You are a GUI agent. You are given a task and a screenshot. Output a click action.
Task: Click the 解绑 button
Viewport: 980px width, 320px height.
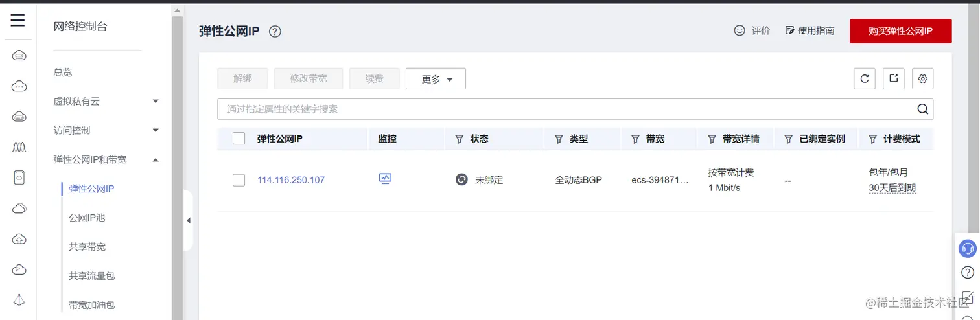click(242, 78)
